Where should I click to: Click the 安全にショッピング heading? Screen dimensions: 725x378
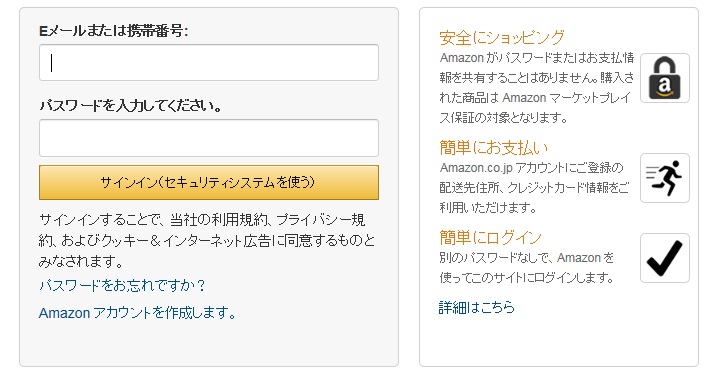point(502,37)
